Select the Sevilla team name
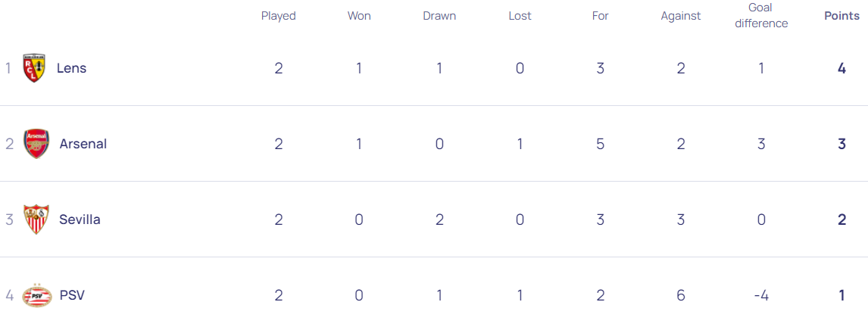868x327 pixels. point(80,220)
